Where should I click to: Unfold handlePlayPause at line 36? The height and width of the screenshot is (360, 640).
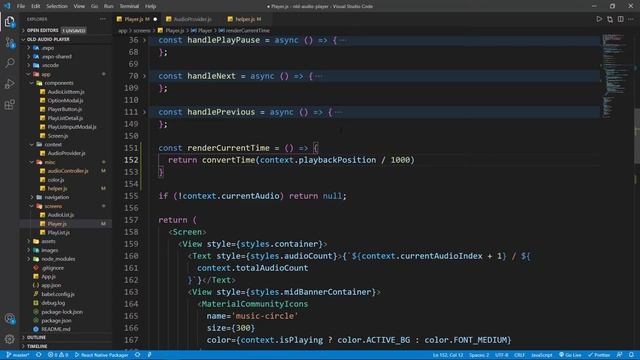(x=144, y=40)
